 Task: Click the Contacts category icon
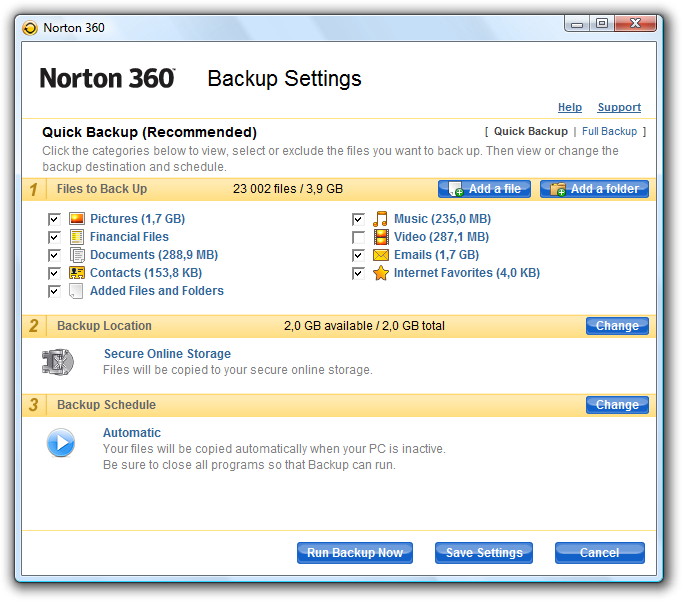tap(77, 273)
